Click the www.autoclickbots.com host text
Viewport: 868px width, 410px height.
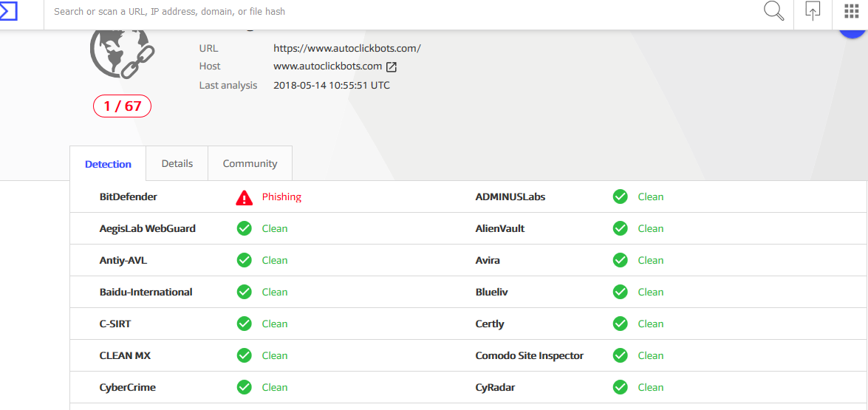click(x=328, y=66)
